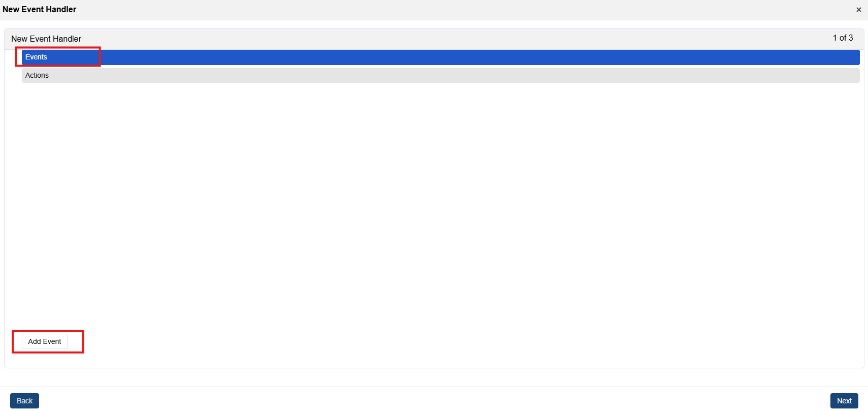Click the wizard page counter

pyautogui.click(x=843, y=38)
